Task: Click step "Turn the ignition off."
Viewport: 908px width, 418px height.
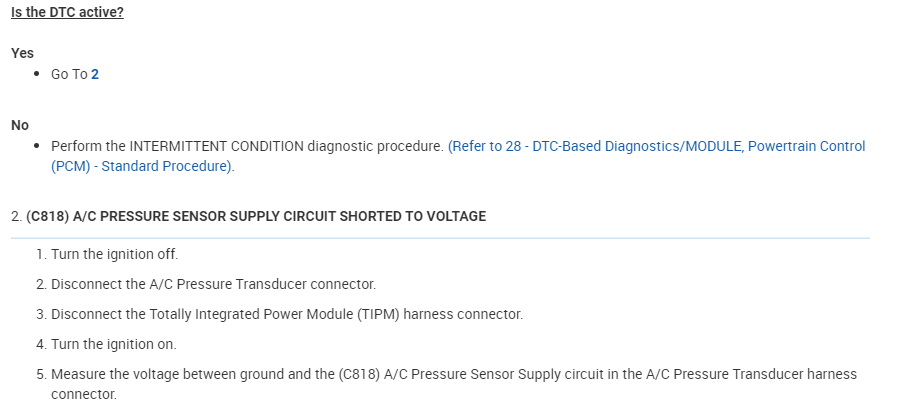Action: tap(114, 254)
